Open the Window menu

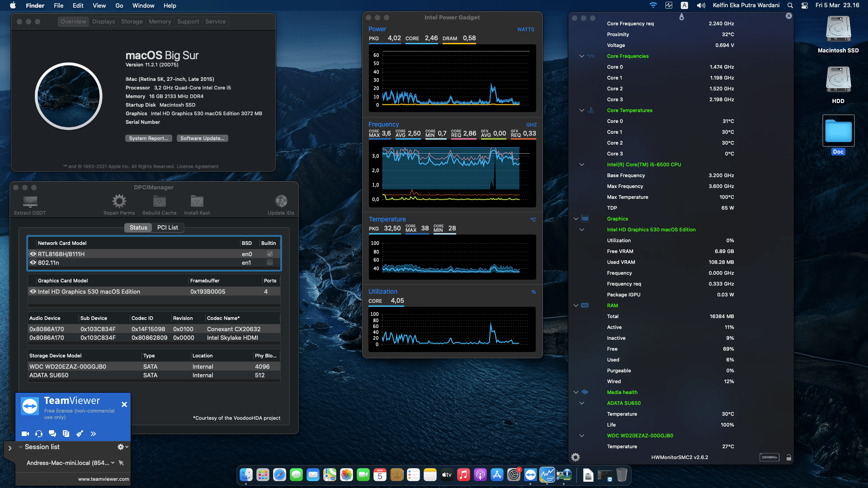(x=143, y=5)
